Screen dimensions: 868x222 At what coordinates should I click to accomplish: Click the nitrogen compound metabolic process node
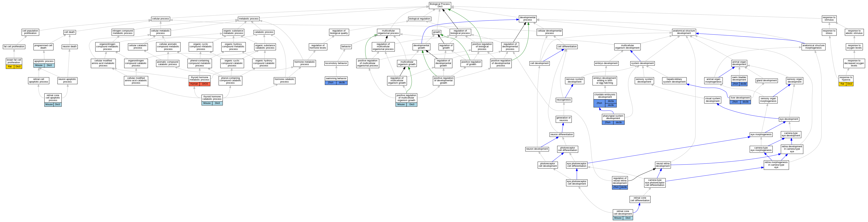coord(123,32)
